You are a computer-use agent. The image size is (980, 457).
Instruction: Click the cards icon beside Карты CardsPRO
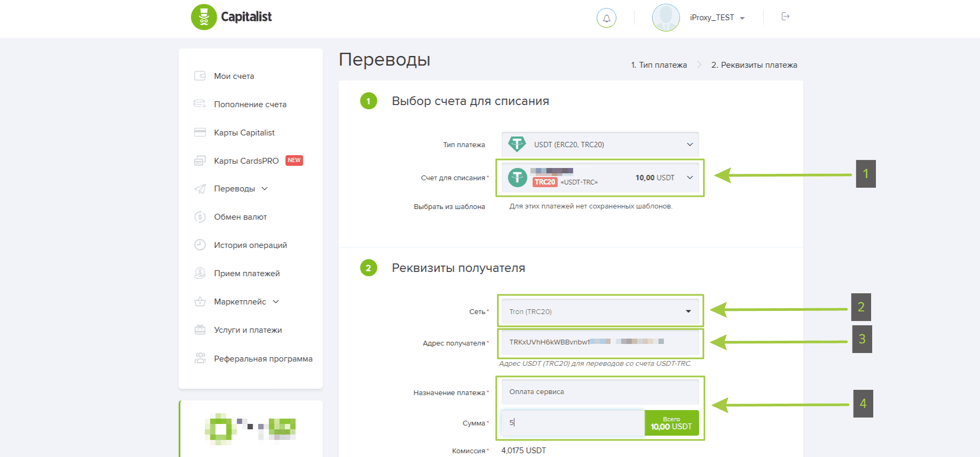pos(200,161)
